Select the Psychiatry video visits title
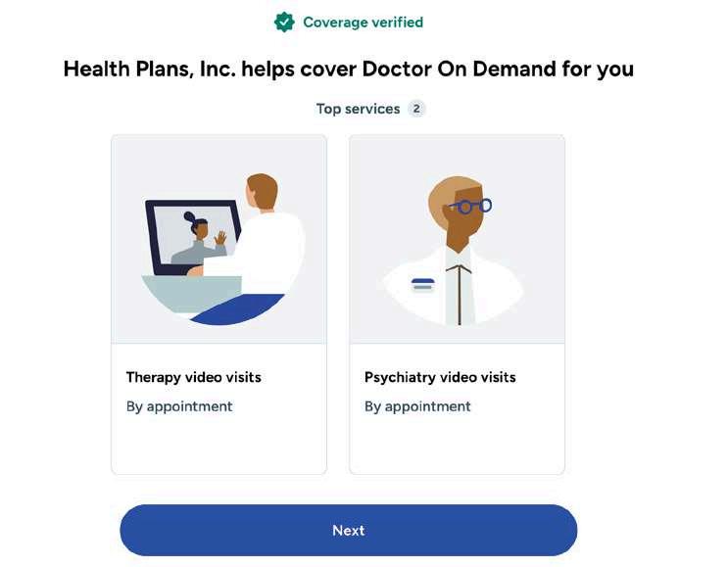 click(440, 377)
